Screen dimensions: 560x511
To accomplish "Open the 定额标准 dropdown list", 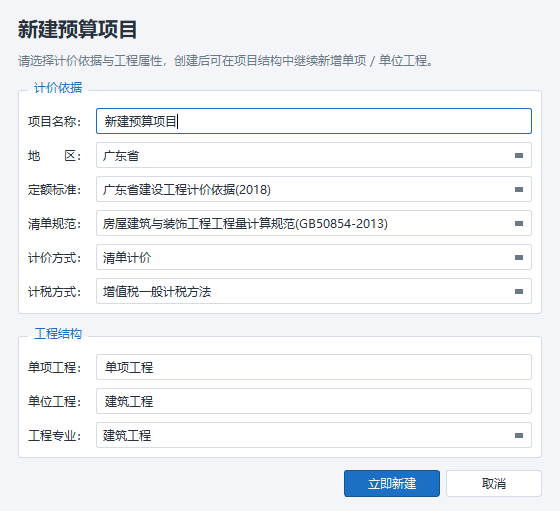I will click(x=314, y=189).
